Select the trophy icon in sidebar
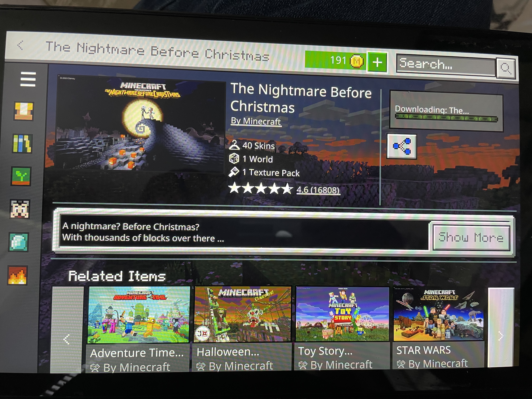This screenshot has width=532, height=399. (x=24, y=111)
